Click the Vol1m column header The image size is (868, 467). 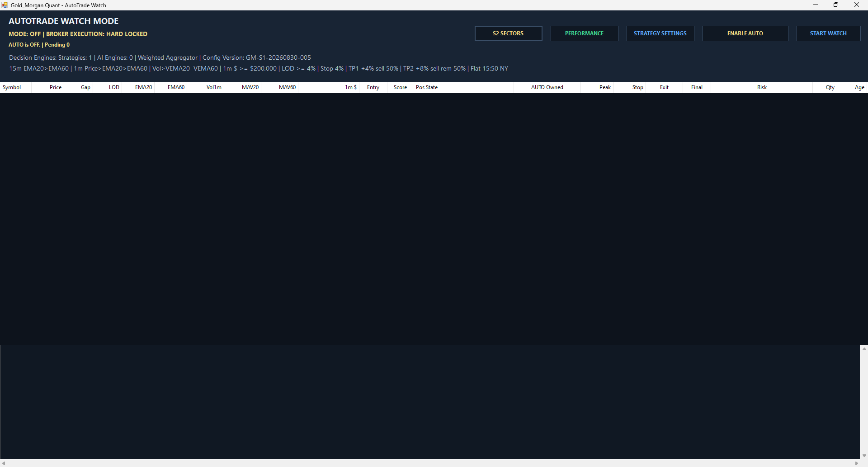click(206, 87)
